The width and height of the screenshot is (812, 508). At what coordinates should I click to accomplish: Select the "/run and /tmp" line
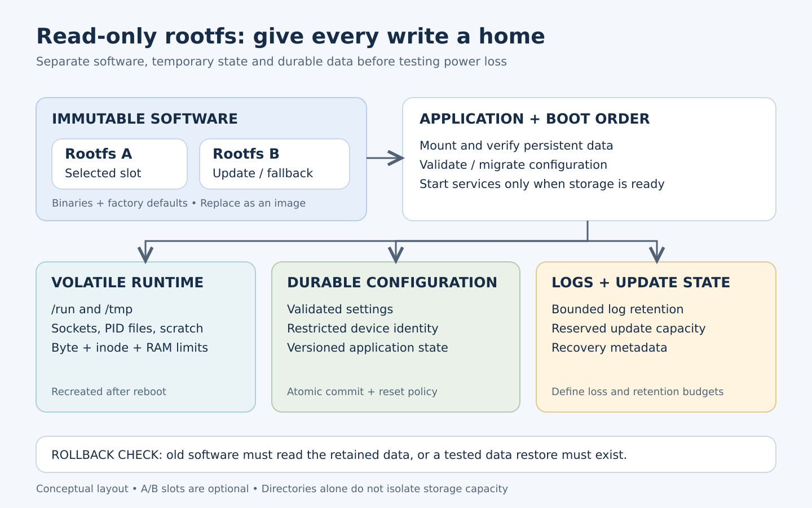[x=92, y=309]
